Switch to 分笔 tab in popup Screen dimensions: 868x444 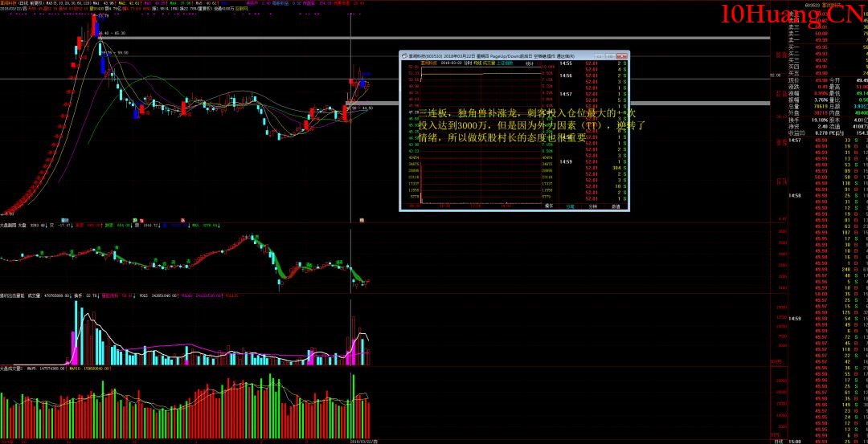point(570,206)
